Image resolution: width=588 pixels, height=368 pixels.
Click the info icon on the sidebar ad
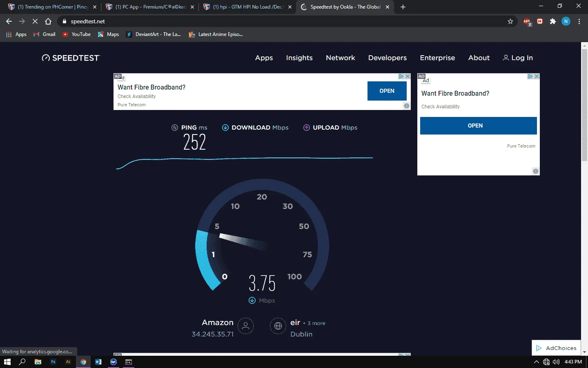pos(536,171)
